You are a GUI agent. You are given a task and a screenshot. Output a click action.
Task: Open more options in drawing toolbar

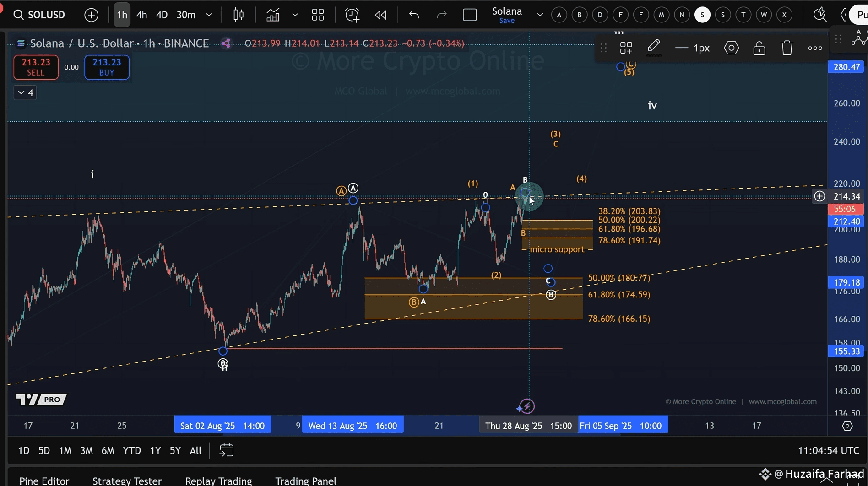tap(815, 48)
